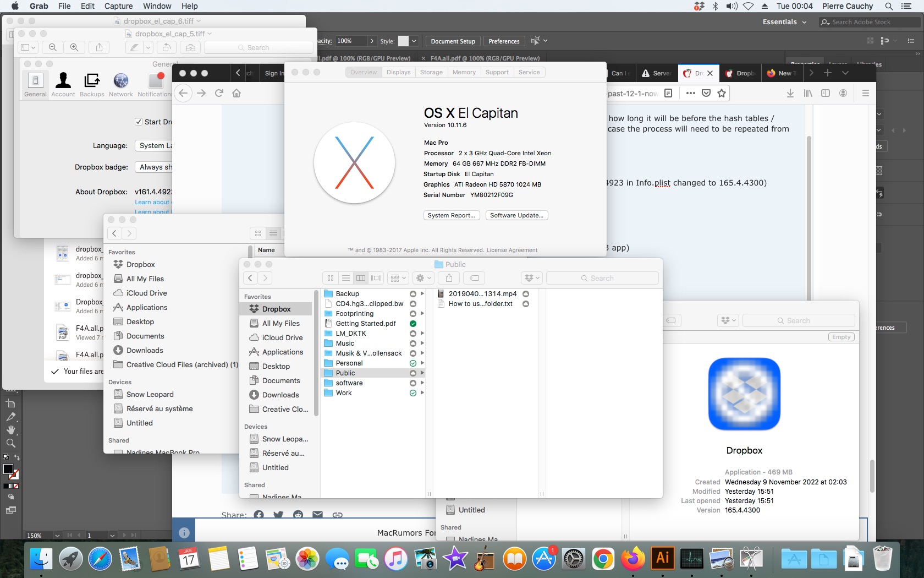
Task: Switch to the Support tab
Action: click(497, 72)
